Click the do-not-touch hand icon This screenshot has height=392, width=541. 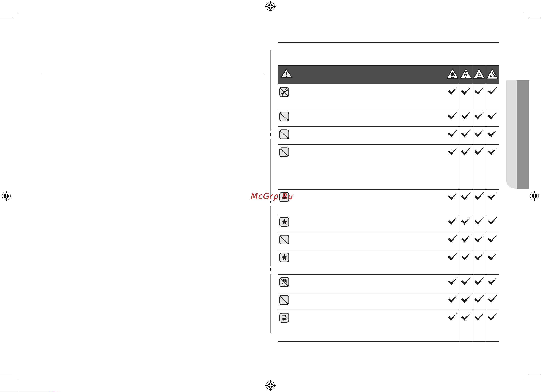(x=284, y=282)
